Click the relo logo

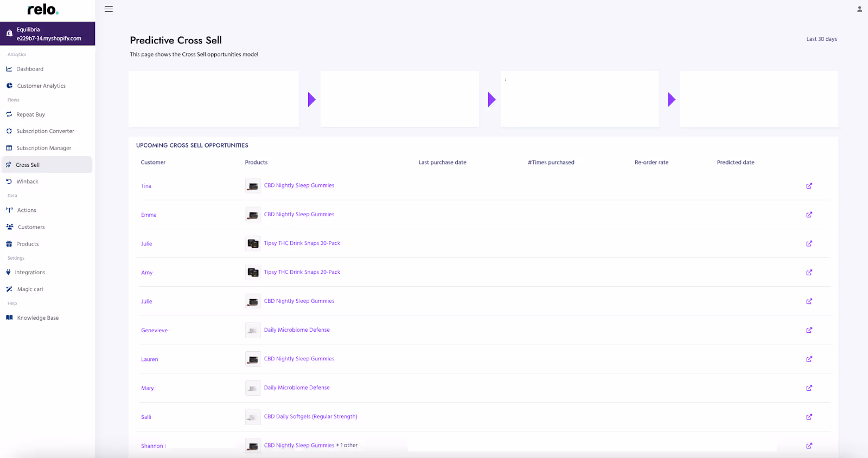(43, 10)
